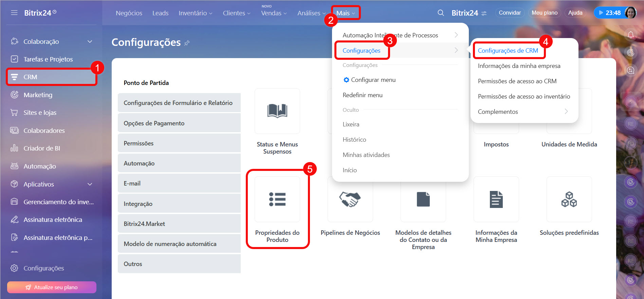This screenshot has height=299, width=644.
Task: Open Propriedades do Produto list icon tile
Action: 277,199
